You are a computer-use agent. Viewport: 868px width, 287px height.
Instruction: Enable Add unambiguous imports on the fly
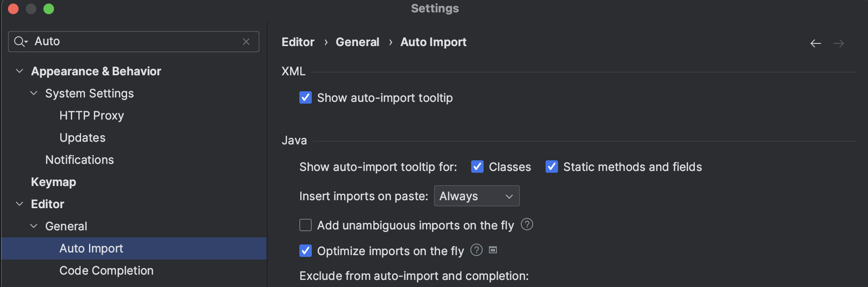tap(306, 225)
